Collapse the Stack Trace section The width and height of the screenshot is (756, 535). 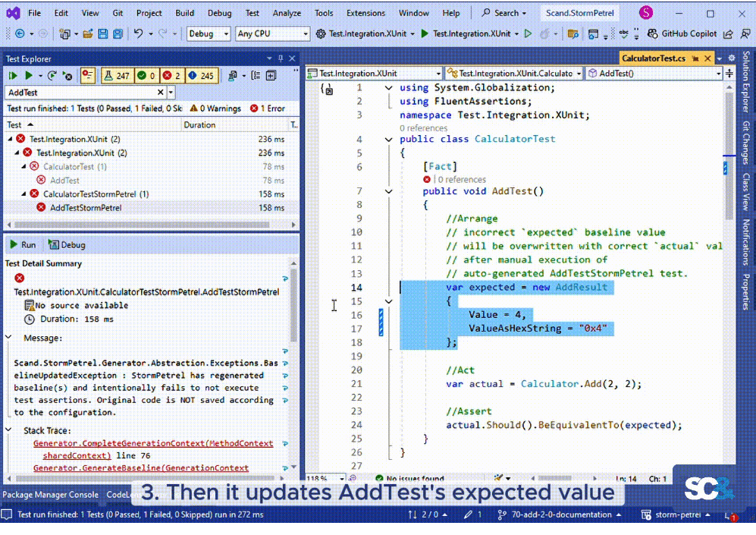pos(8,430)
